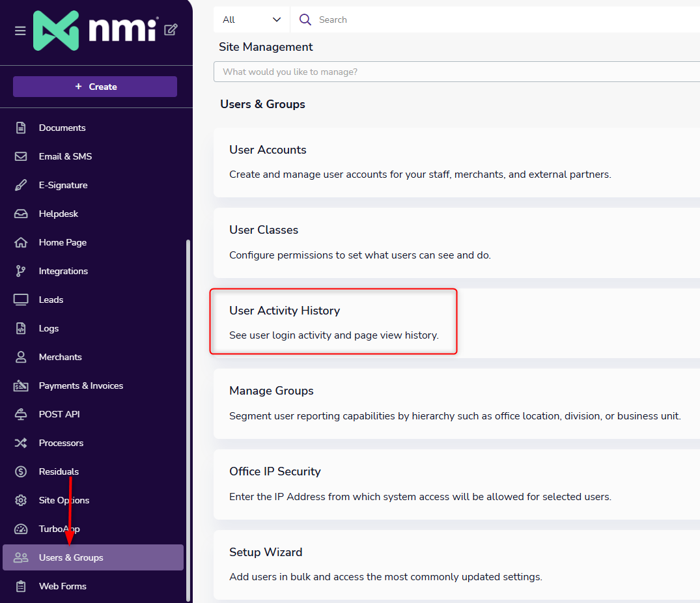The image size is (700, 603).
Task: Click the Helpdesk inbox icon
Action: 21,214
